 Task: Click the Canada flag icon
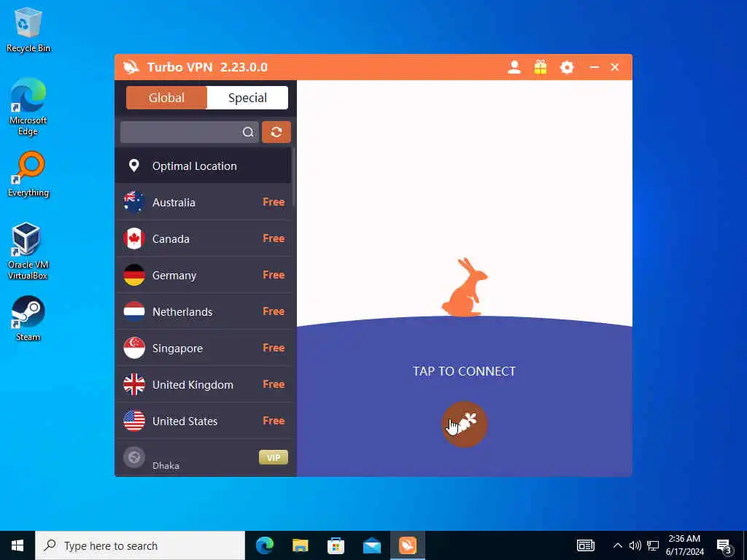click(x=134, y=238)
